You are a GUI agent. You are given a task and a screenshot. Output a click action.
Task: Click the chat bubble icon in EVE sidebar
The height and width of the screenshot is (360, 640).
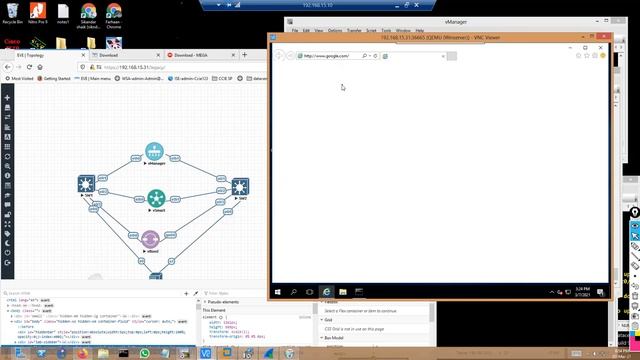(7, 205)
